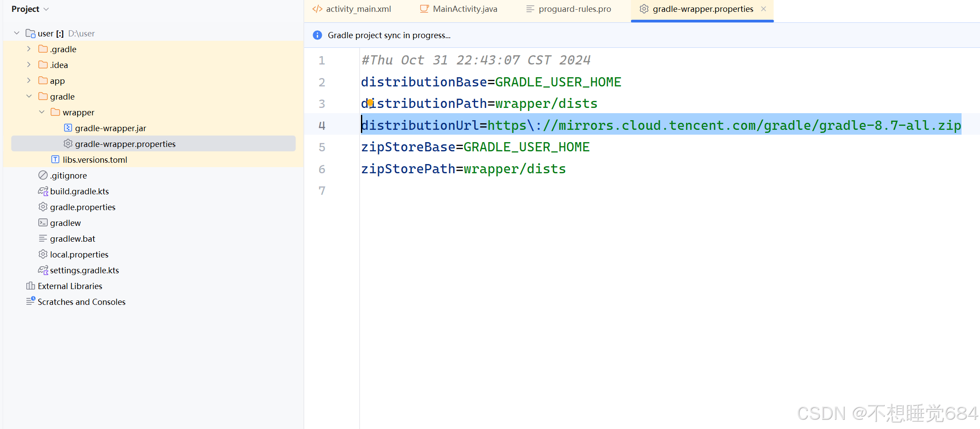Expand the .gradle folder
980x429 pixels.
29,49
